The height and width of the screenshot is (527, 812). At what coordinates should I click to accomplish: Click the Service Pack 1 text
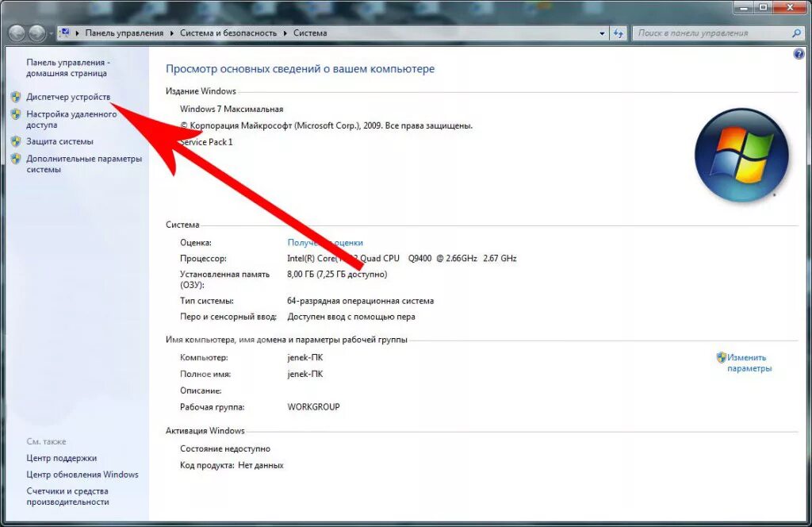tap(207, 142)
